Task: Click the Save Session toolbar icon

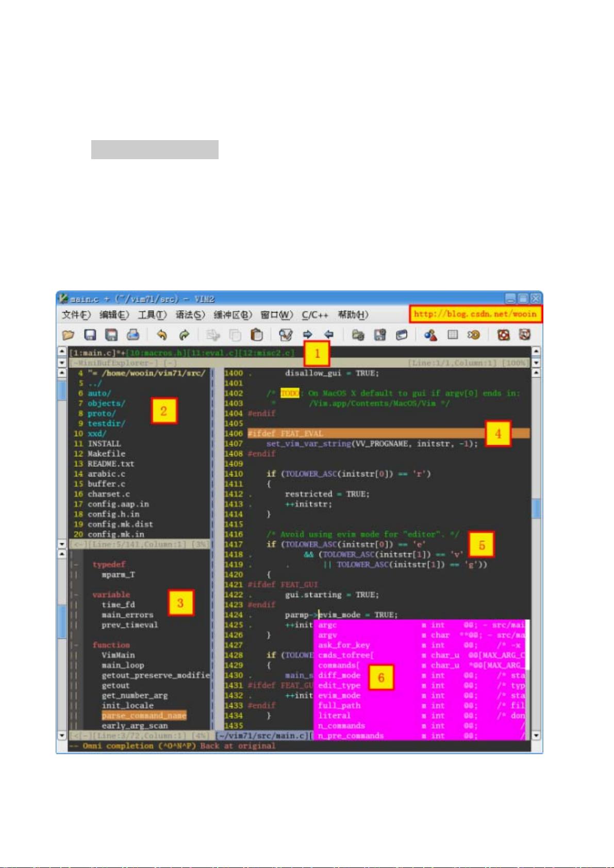Action: [x=380, y=335]
